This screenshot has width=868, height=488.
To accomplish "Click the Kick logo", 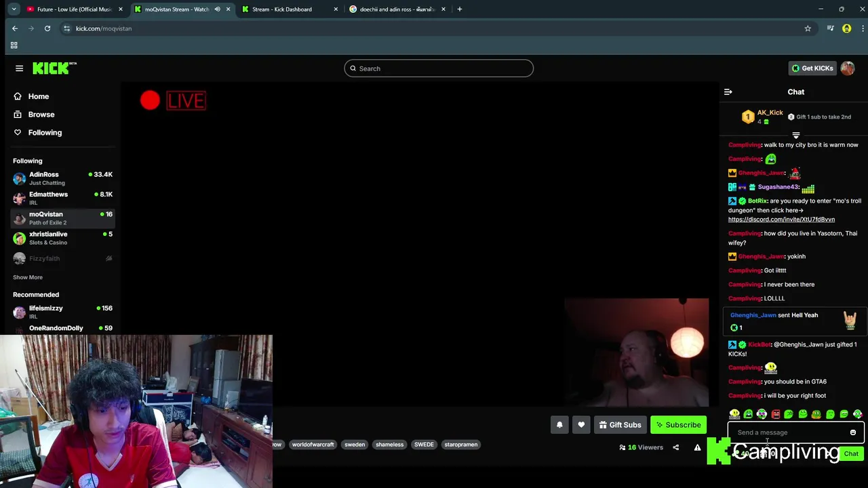I will 54,68.
